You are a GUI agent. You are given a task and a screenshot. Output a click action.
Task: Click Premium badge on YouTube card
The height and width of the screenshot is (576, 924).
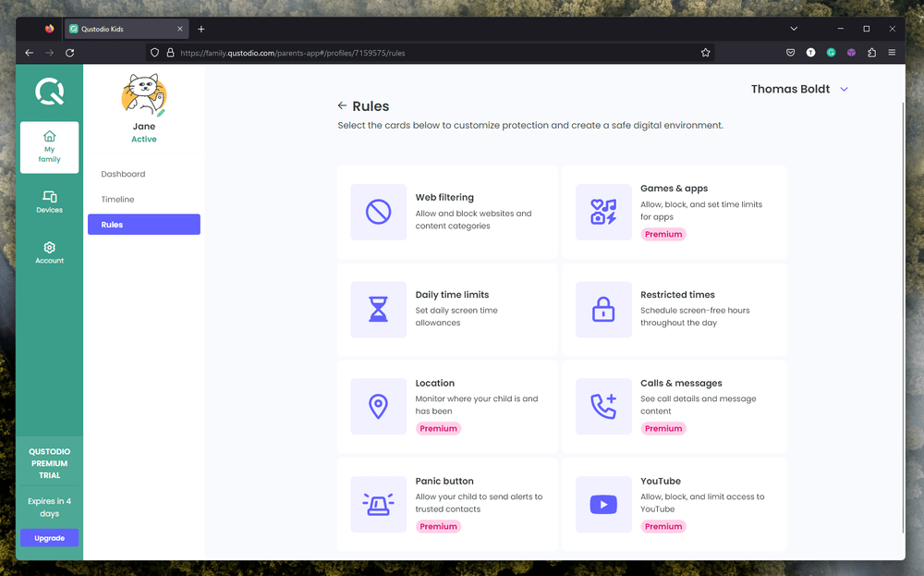point(663,526)
